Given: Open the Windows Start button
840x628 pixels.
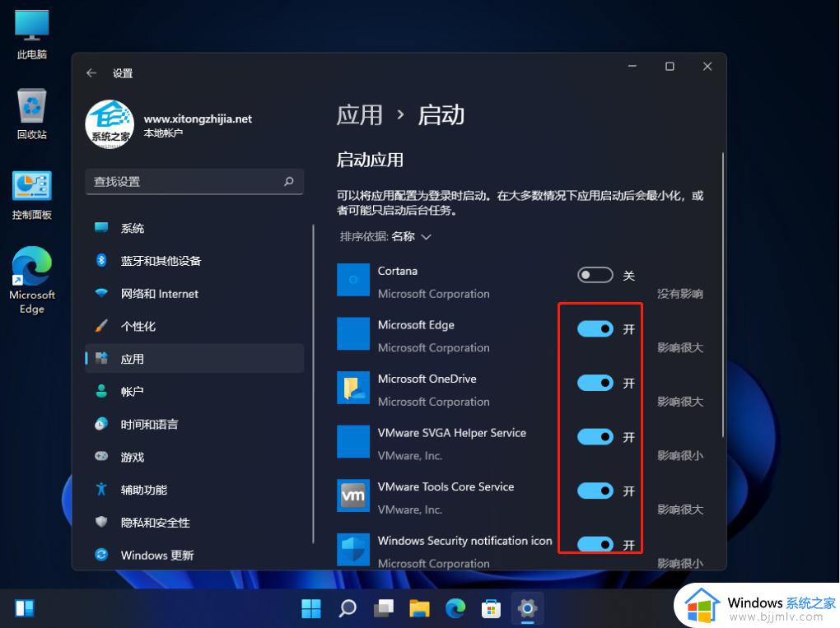Looking at the screenshot, I should (311, 608).
